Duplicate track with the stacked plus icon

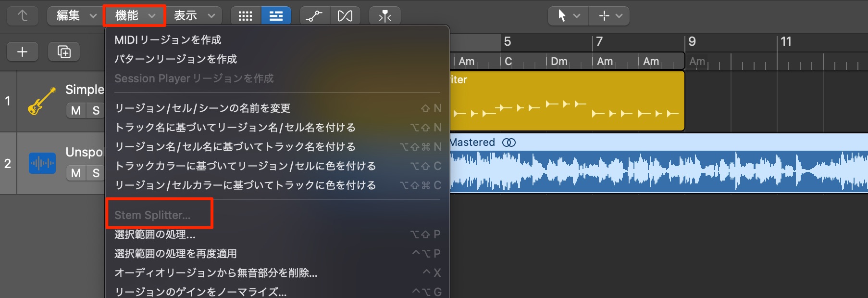tap(64, 52)
